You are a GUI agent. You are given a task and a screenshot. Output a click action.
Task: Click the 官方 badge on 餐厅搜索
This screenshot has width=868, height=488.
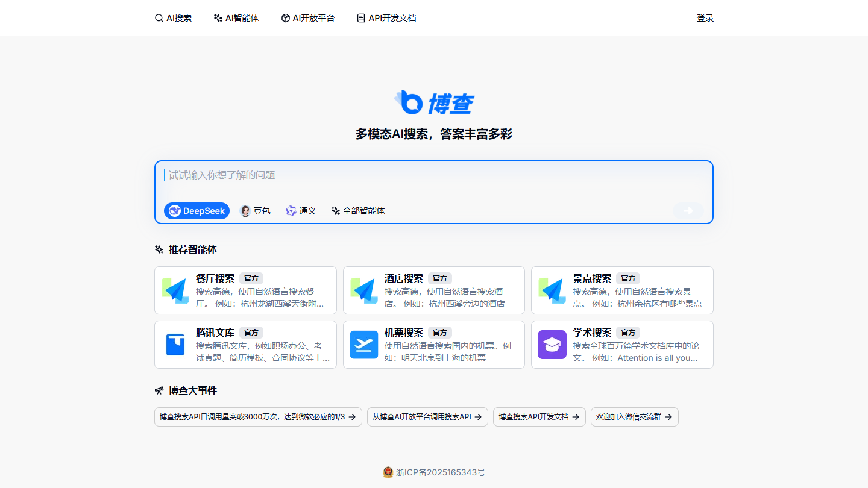point(251,278)
